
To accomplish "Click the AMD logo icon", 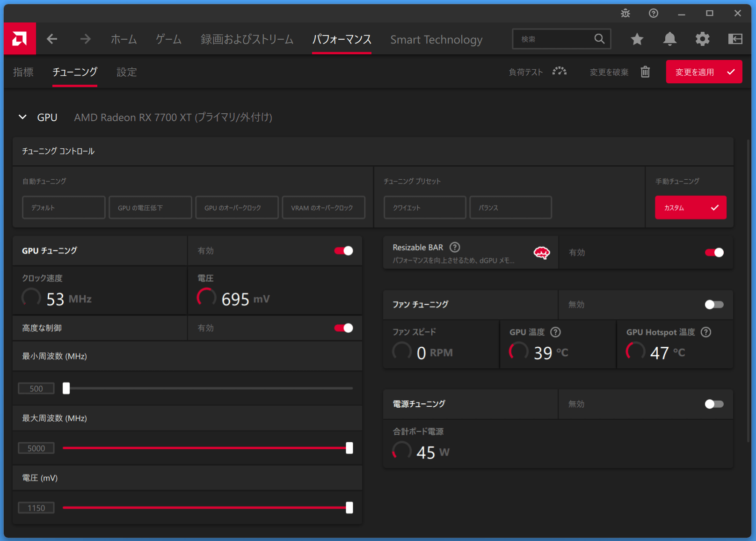I will (20, 39).
